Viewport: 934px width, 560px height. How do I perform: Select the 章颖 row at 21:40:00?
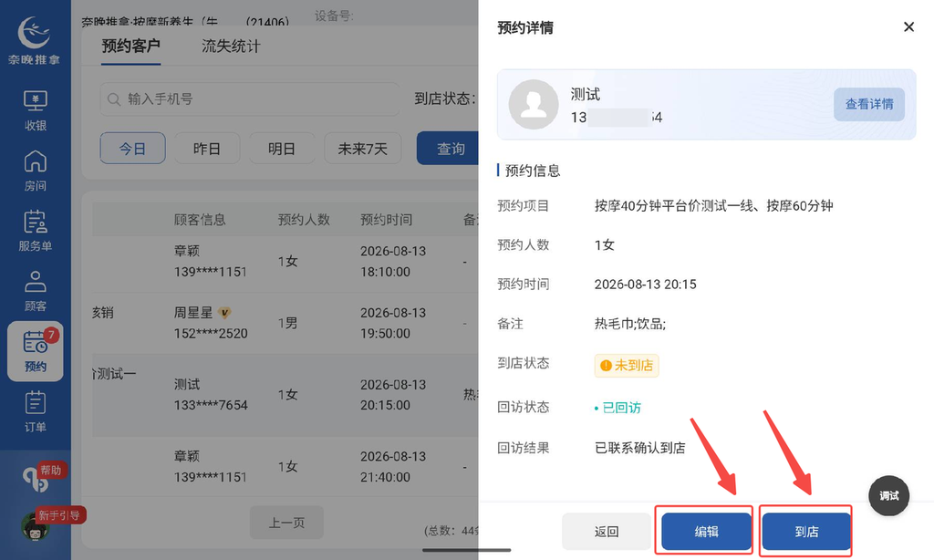285,466
